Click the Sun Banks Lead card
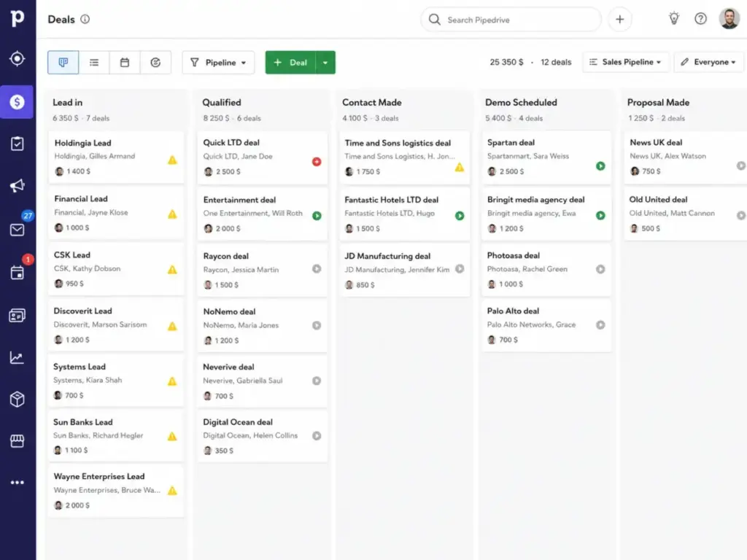This screenshot has width=747, height=560. [116, 436]
